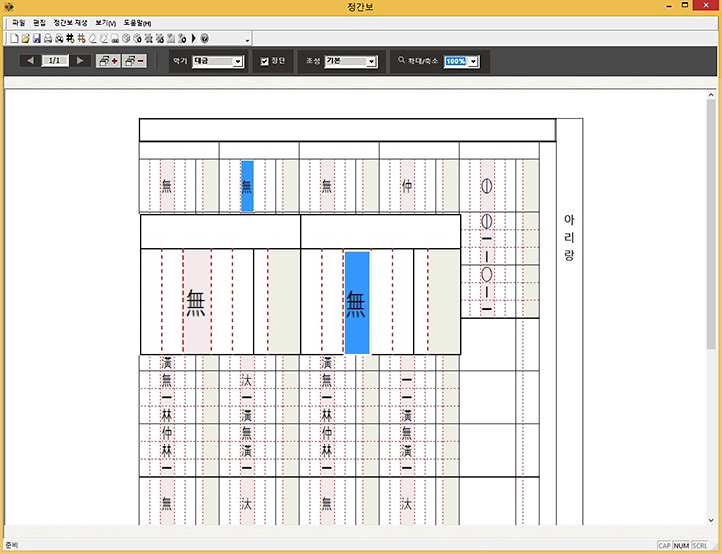This screenshot has width=722, height=554.
Task: Click the 1/1 page number field
Action: click(54, 60)
